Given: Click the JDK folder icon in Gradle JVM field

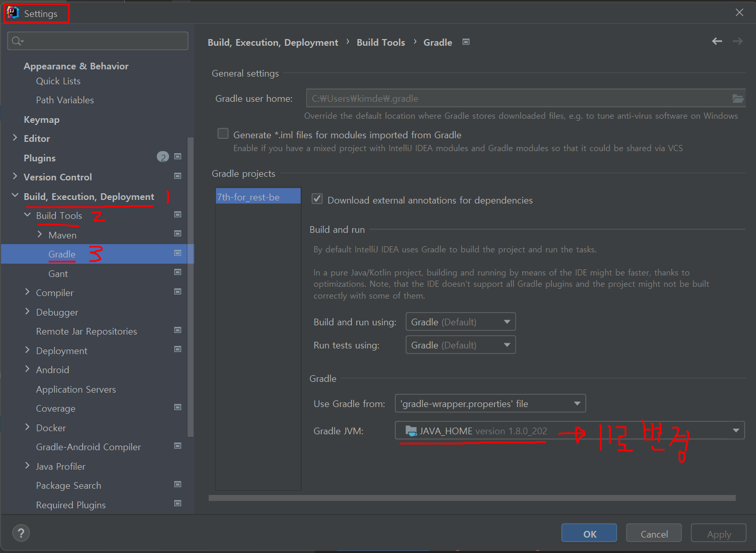Looking at the screenshot, I should [x=411, y=431].
